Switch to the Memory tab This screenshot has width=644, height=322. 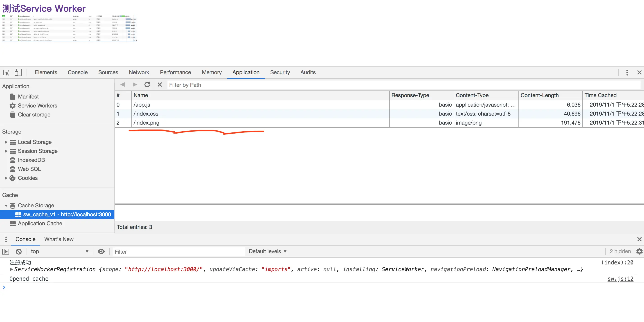(212, 72)
